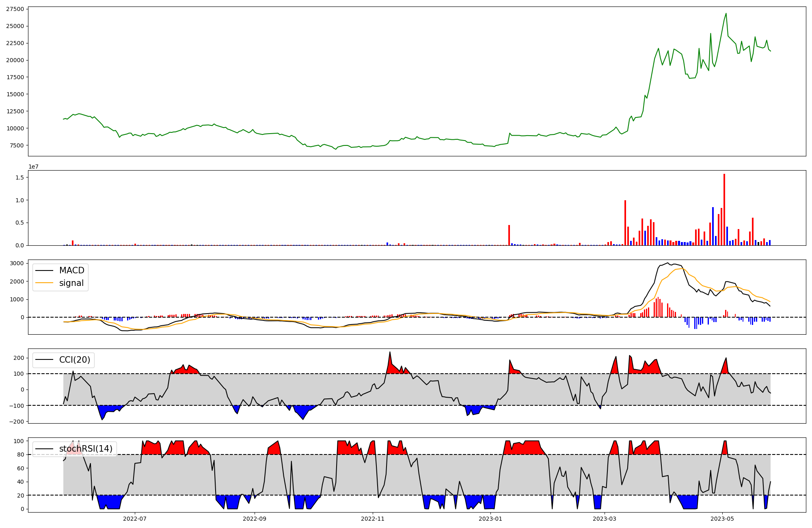The image size is (812, 528).
Task: Click the MACD legend entry
Action: point(71,270)
